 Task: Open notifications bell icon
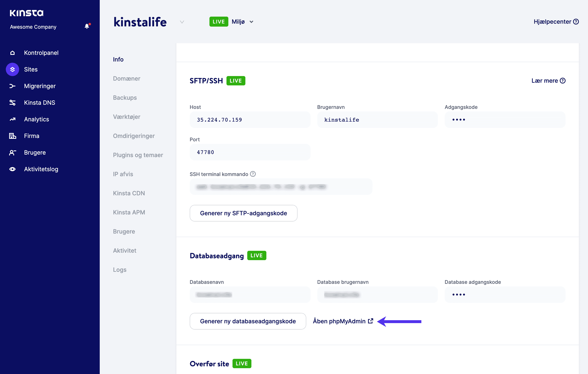click(x=87, y=26)
